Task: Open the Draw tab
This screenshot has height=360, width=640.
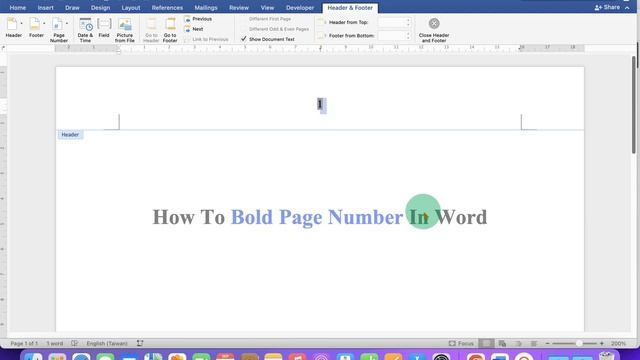Action: point(72,8)
